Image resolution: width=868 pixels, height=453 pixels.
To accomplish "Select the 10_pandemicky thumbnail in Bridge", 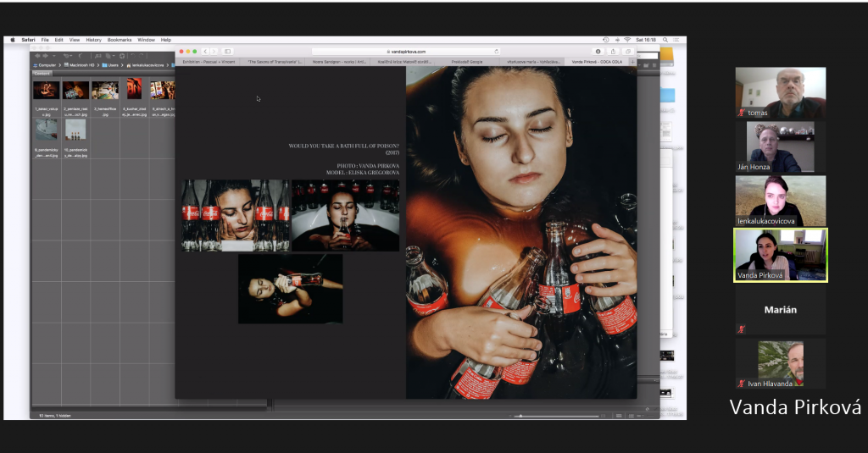I will tap(75, 130).
